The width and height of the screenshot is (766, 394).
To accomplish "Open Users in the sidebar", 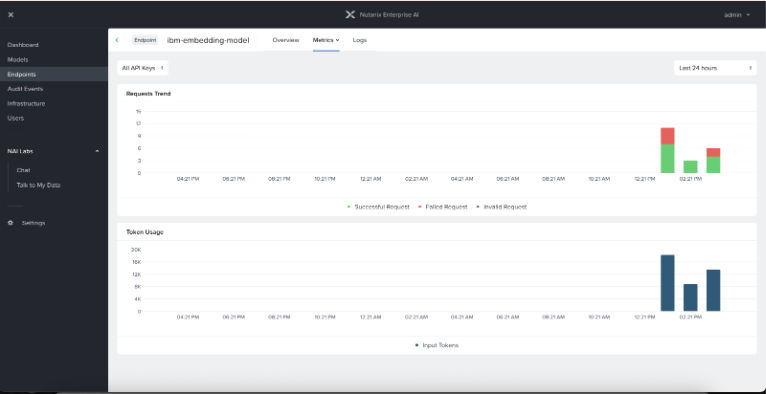I will (x=16, y=118).
